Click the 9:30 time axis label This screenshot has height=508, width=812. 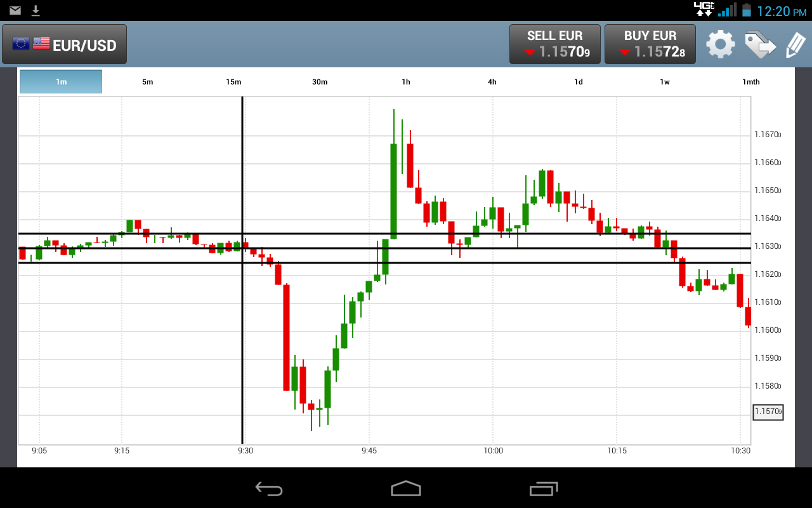point(246,451)
